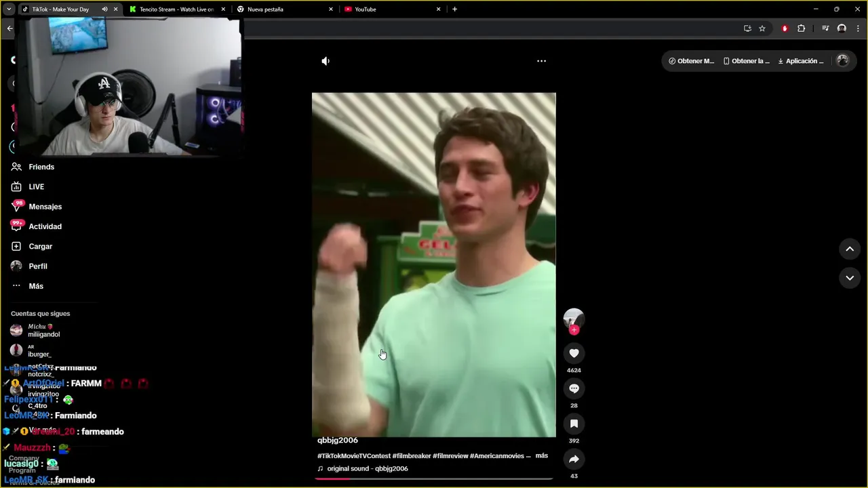Close the Tencito Stream tab
The height and width of the screenshot is (488, 868).
coord(223,9)
